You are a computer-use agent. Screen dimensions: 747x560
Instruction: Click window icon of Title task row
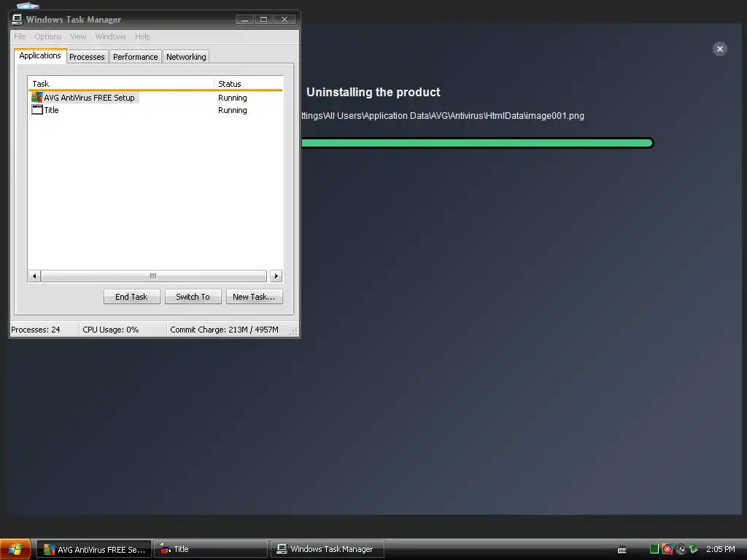tap(37, 109)
